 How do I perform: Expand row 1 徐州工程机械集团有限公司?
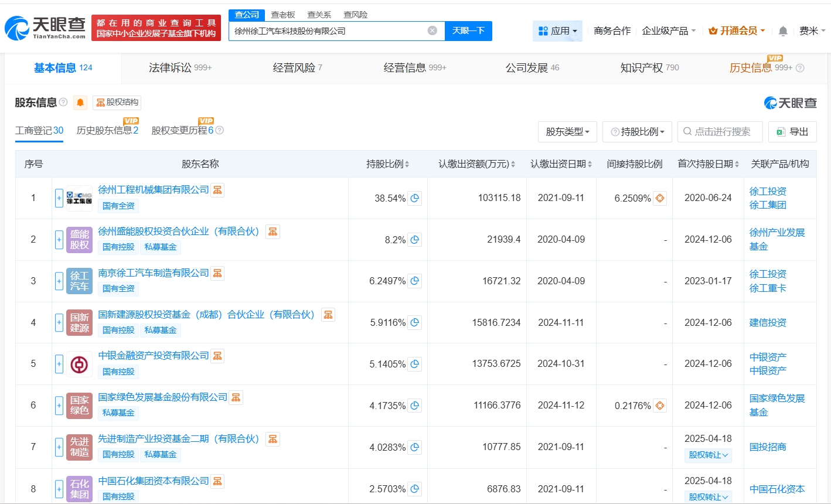click(x=59, y=198)
